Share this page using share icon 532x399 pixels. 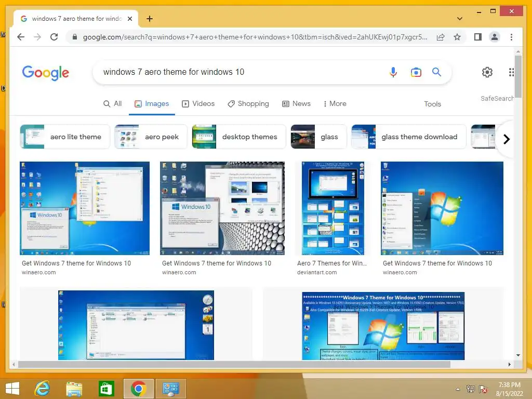point(441,37)
